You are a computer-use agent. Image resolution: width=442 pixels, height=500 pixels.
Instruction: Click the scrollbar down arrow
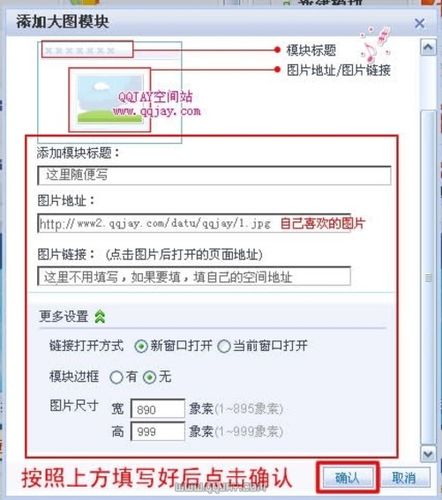[428, 454]
